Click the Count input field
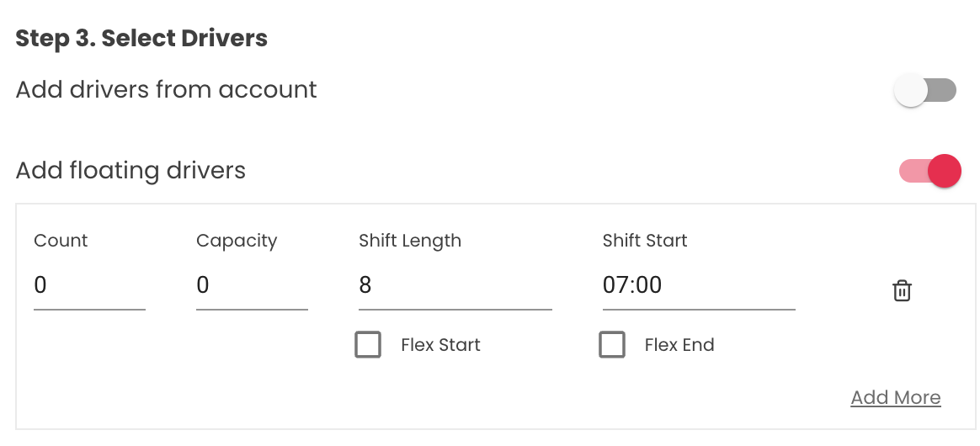Image resolution: width=980 pixels, height=446 pixels. (x=89, y=286)
